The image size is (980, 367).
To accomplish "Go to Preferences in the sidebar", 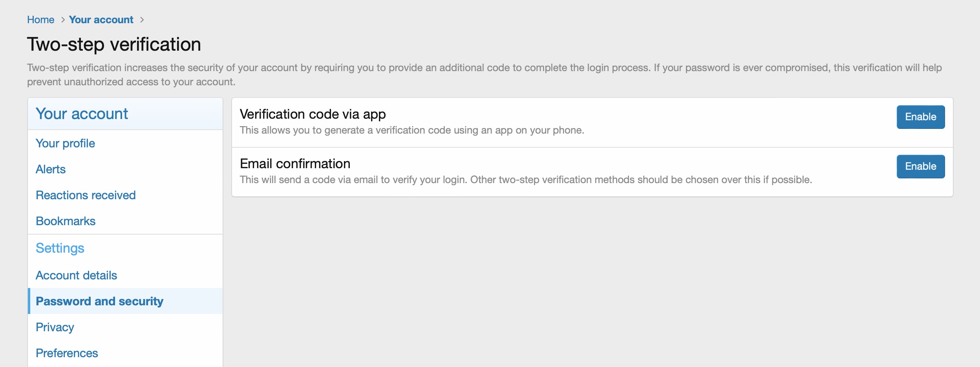I will [x=67, y=353].
